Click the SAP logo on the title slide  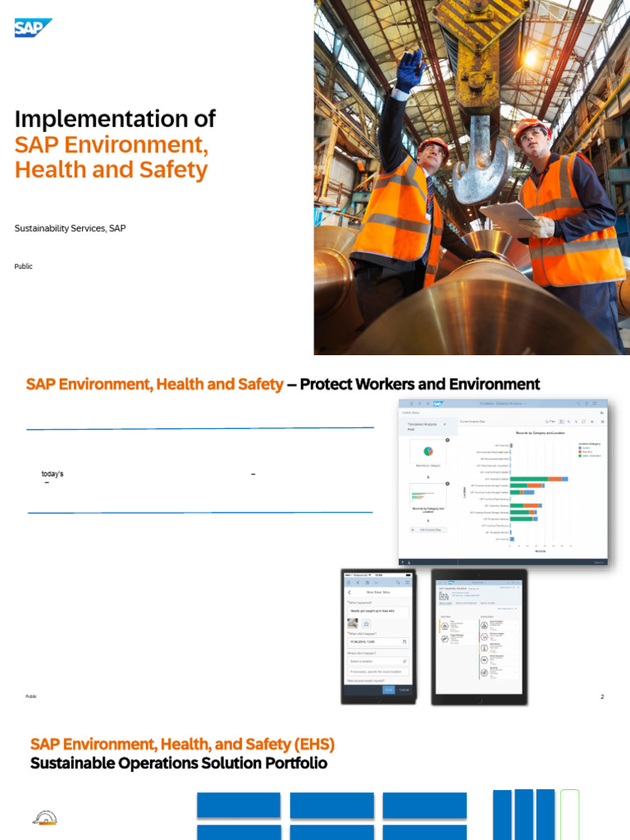pyautogui.click(x=33, y=28)
